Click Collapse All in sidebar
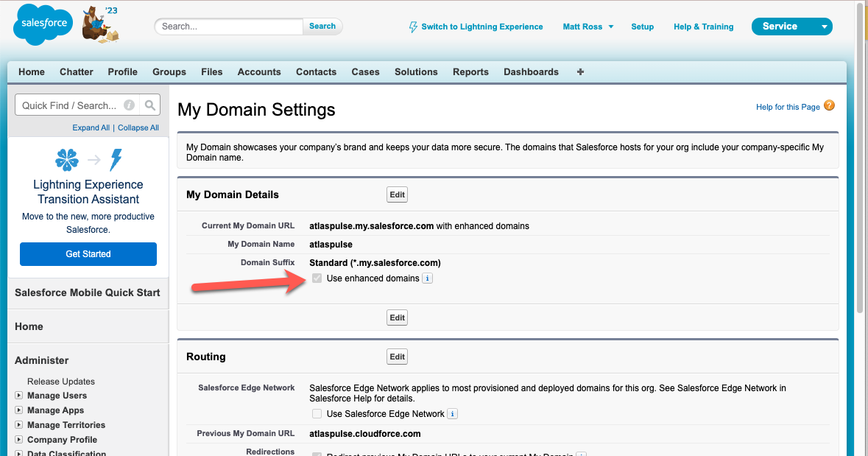The height and width of the screenshot is (456, 868). [x=138, y=127]
